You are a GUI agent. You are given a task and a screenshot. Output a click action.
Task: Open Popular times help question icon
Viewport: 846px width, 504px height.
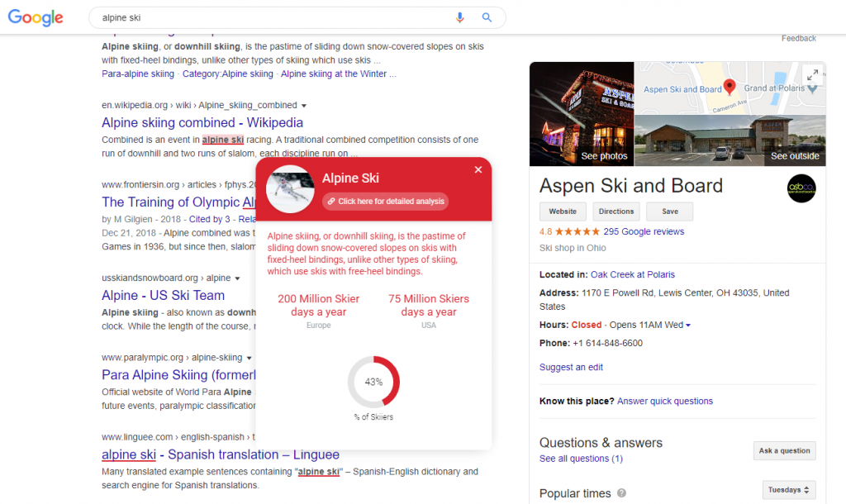click(621, 492)
